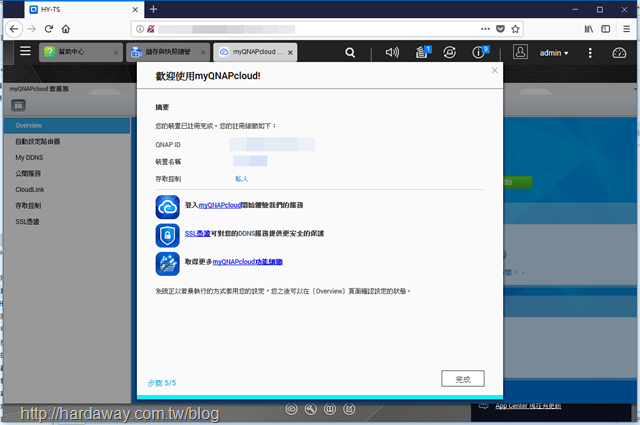This screenshot has width=640, height=425.
Task: Click the SSL shield lock icon
Action: coord(167,235)
